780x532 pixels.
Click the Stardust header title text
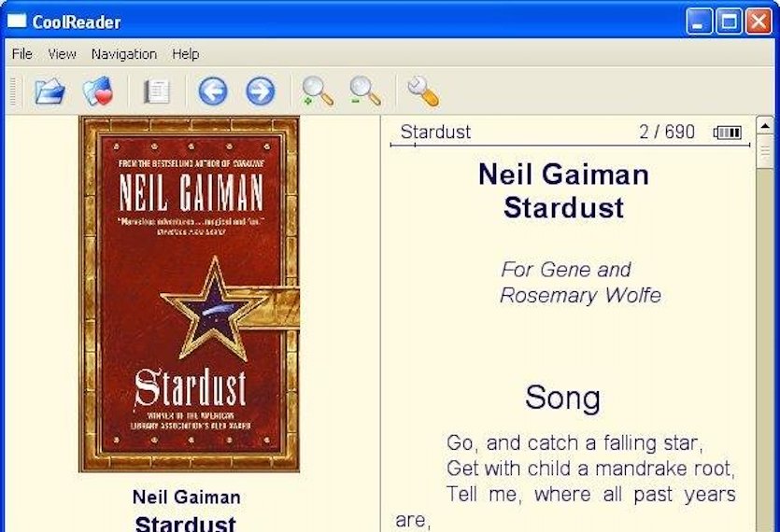pyautogui.click(x=435, y=132)
